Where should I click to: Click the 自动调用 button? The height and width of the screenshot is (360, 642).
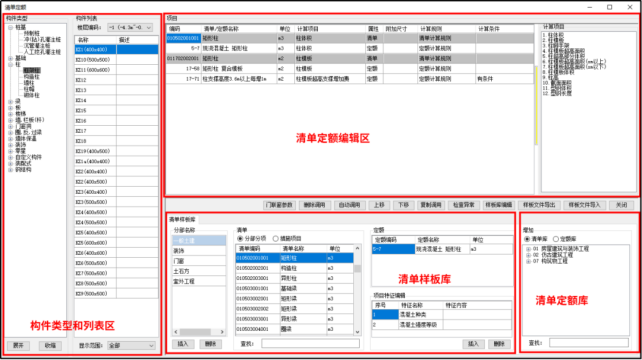click(349, 205)
